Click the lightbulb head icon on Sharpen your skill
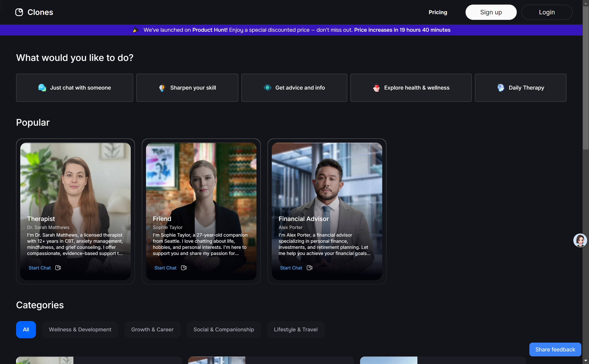The height and width of the screenshot is (364, 589). (162, 88)
